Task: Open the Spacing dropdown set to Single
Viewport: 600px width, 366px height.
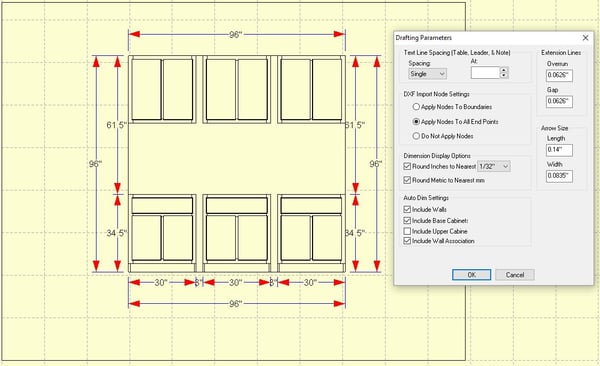Action: point(427,74)
